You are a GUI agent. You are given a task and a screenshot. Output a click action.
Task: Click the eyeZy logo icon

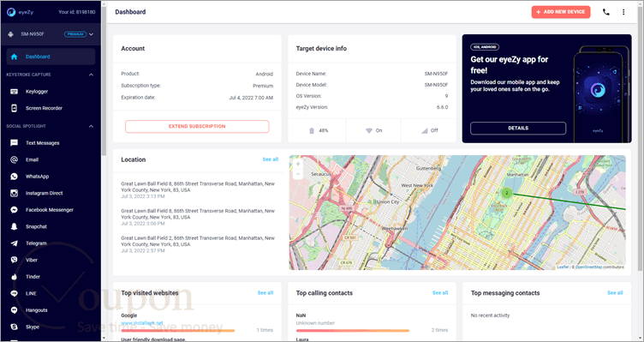[11, 12]
